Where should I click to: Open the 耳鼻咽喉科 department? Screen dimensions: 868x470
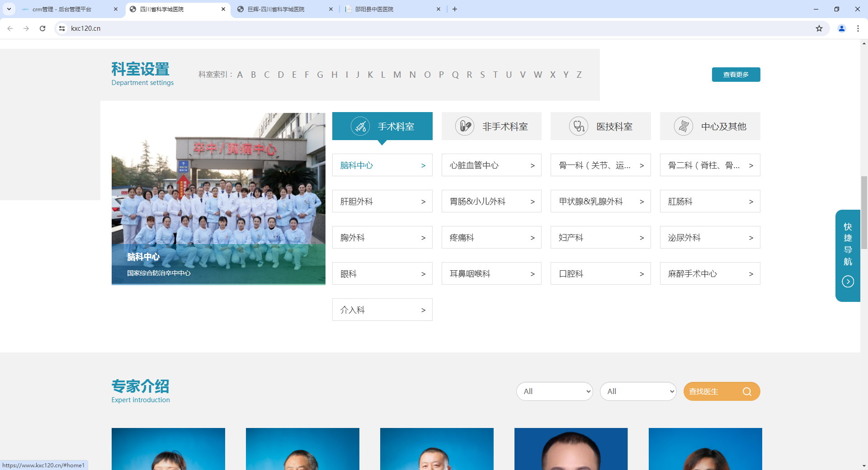491,273
